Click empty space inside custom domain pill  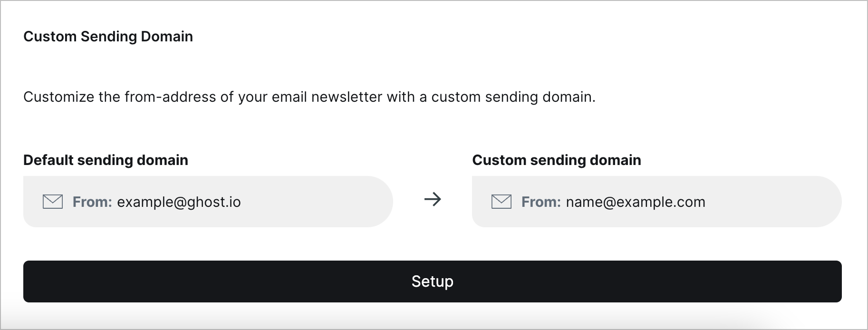(x=770, y=202)
